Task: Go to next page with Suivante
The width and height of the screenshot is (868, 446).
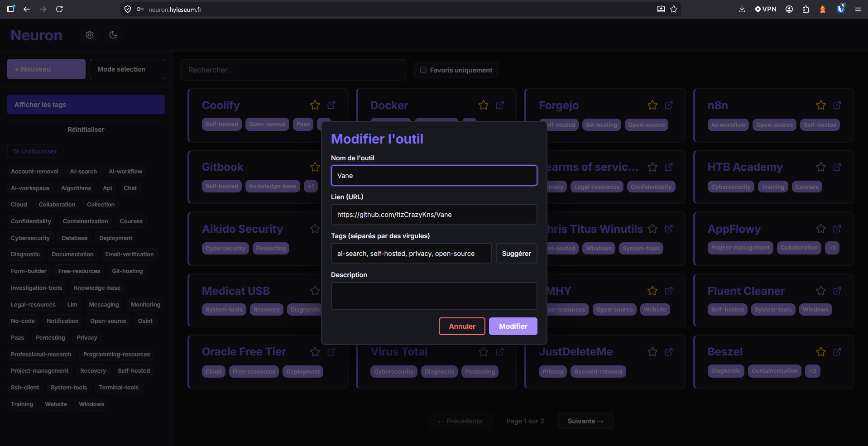Action: point(585,421)
